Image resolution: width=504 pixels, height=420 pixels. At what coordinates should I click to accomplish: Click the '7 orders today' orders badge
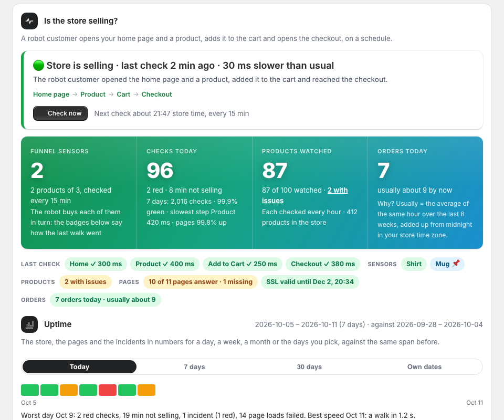click(x=106, y=300)
